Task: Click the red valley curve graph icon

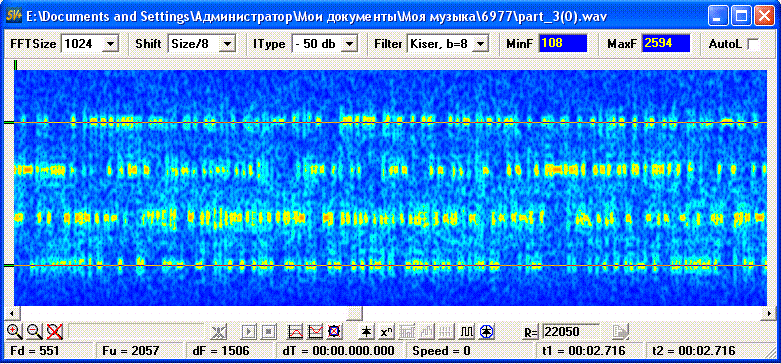Action: 315,331
